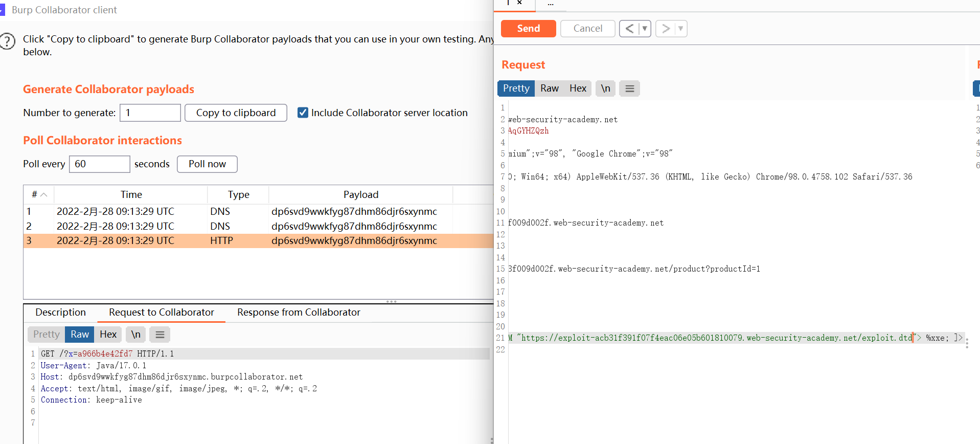Open the Repeater request options hamburger menu

[x=630, y=88]
